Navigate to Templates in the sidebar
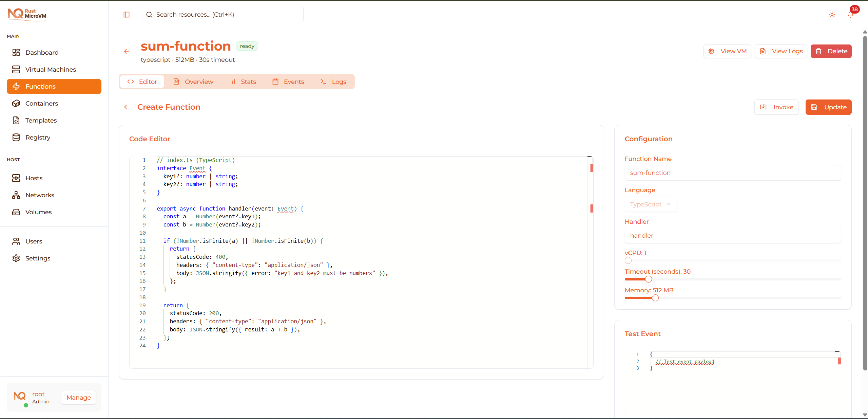This screenshot has height=419, width=868. coord(41,120)
